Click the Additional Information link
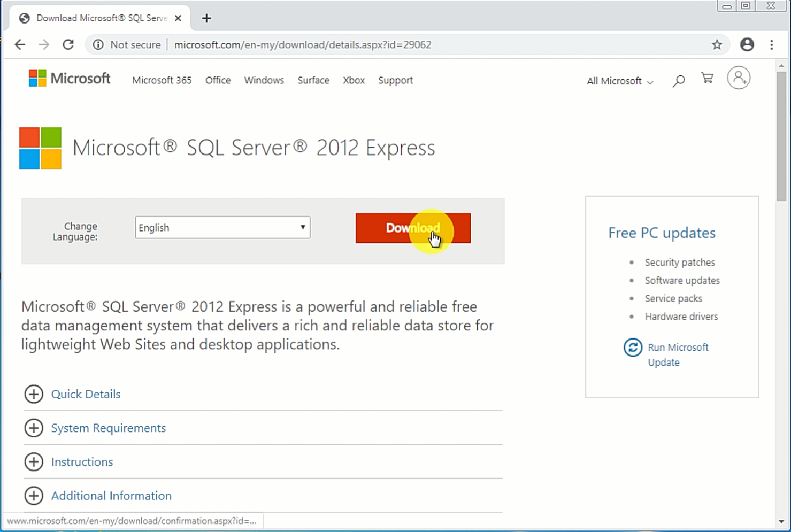 pos(111,496)
